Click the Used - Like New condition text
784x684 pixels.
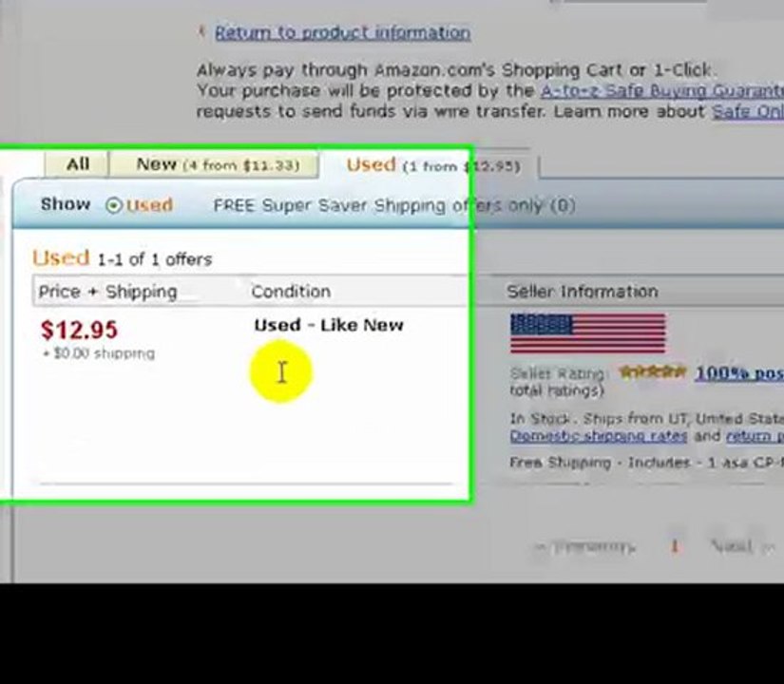[329, 326]
